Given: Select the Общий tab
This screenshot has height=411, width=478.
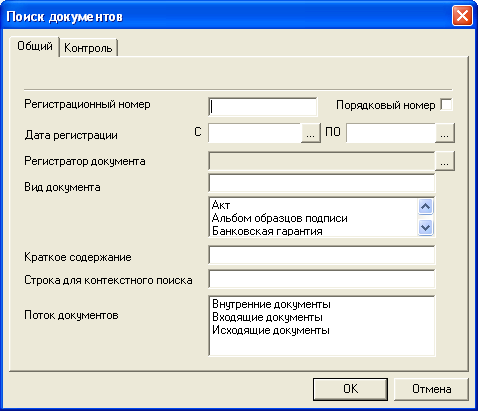Looking at the screenshot, I should tap(35, 46).
